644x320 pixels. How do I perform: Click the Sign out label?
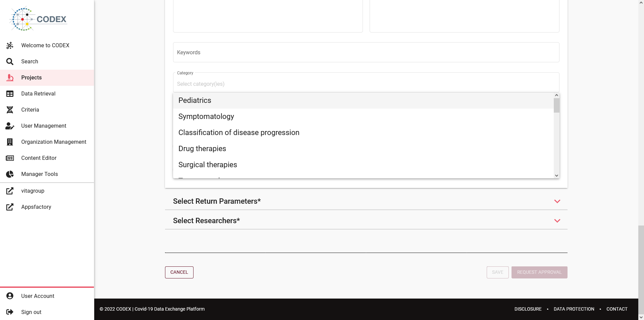pos(31,312)
